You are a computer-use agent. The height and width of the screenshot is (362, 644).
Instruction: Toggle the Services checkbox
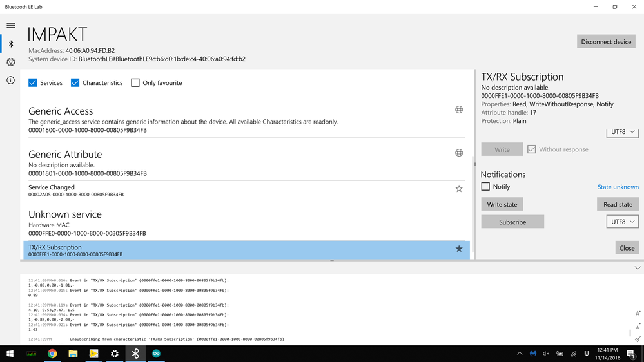pos(32,83)
